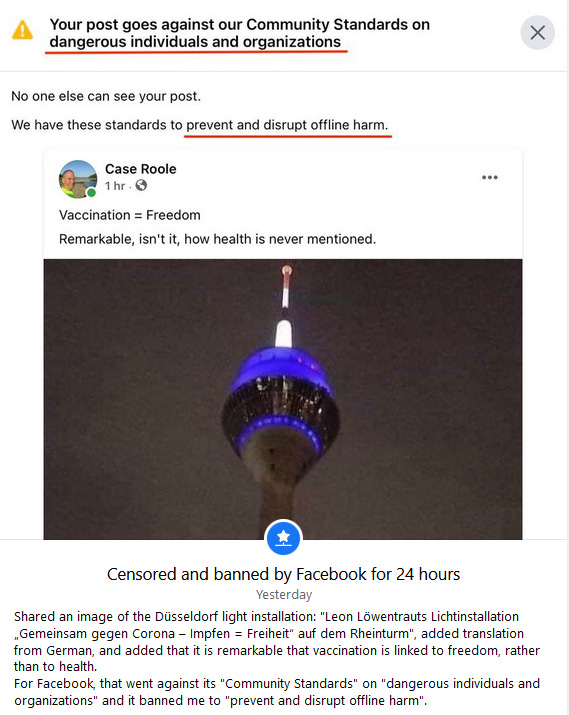This screenshot has height=715, width=569.
Task: Click the 'Yesterday' date label
Action: pos(284,595)
